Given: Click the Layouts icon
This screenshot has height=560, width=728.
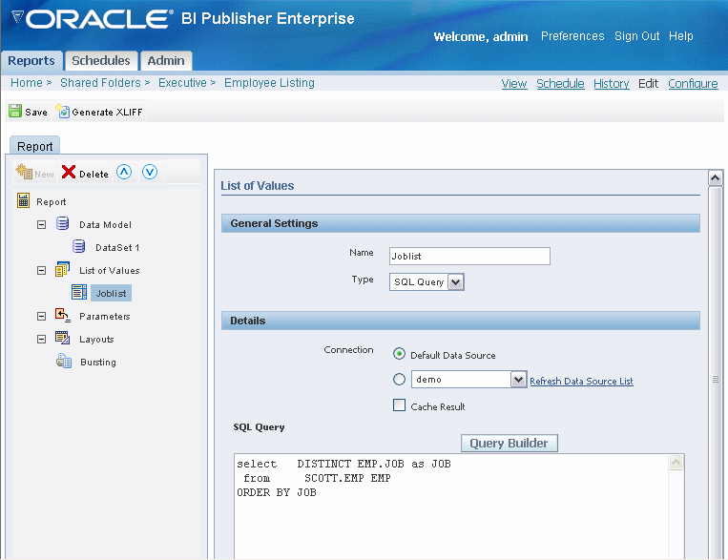Looking at the screenshot, I should [x=62, y=338].
